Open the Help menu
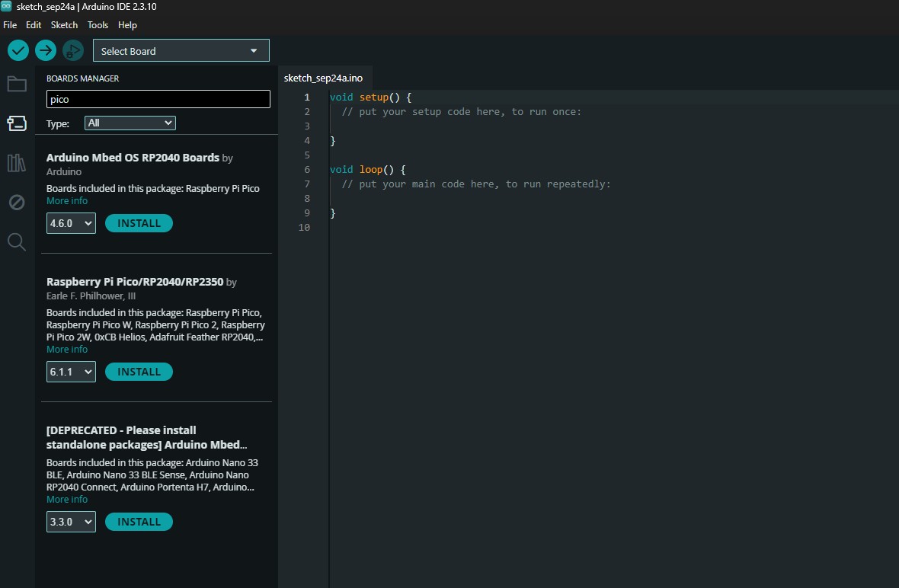This screenshot has height=588, width=899. pyautogui.click(x=127, y=24)
